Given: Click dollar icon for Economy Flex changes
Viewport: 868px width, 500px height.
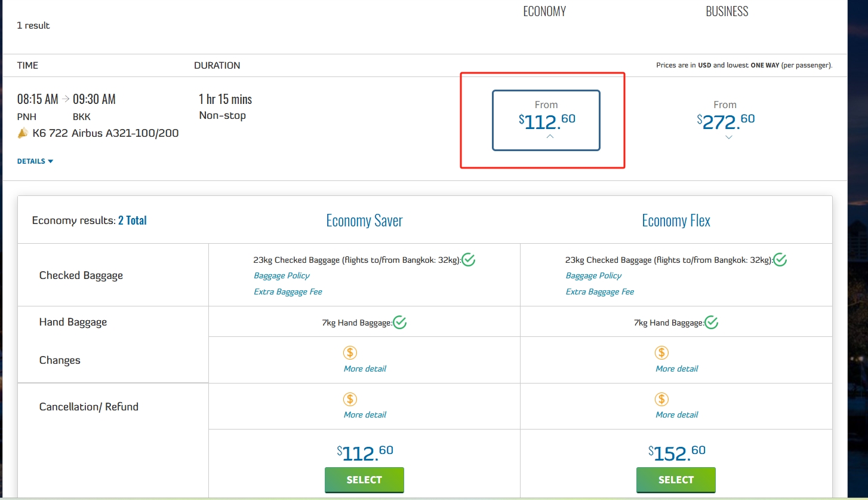Looking at the screenshot, I should pos(662,353).
